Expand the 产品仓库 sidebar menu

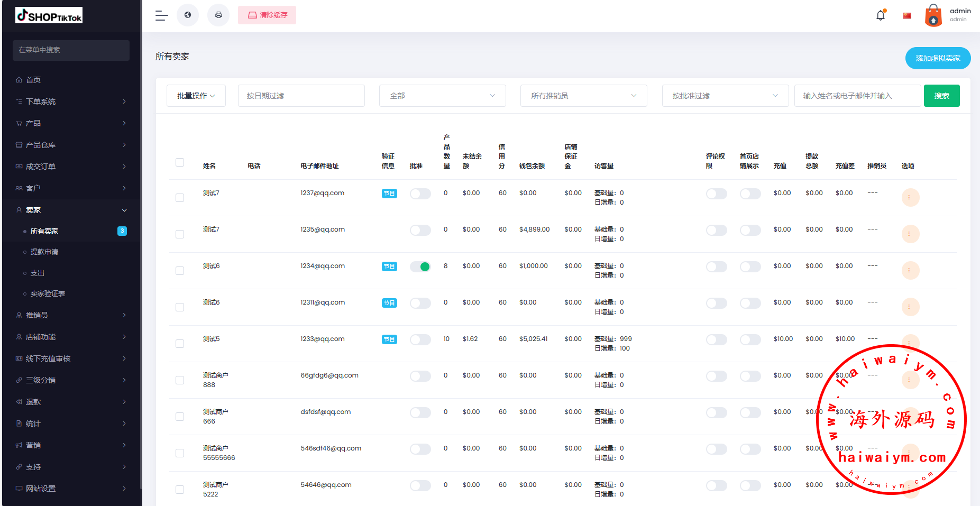point(71,145)
